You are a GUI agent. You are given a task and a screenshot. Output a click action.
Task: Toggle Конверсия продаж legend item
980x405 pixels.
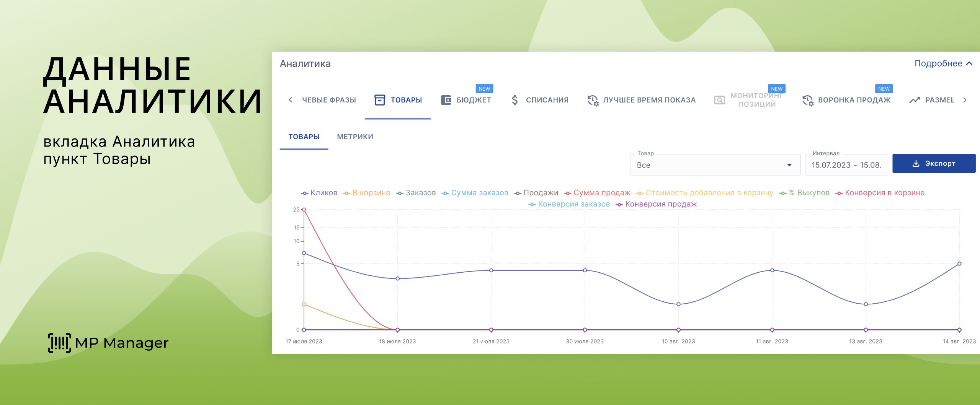coord(656,204)
